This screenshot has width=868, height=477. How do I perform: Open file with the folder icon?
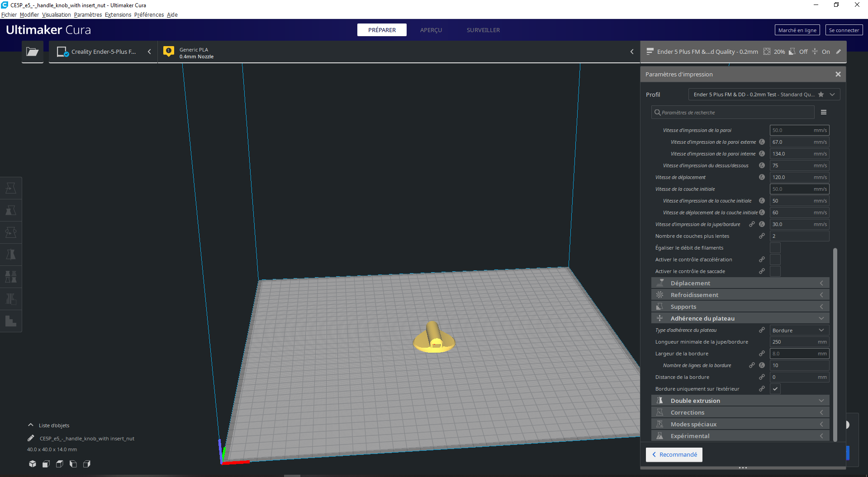pyautogui.click(x=33, y=52)
